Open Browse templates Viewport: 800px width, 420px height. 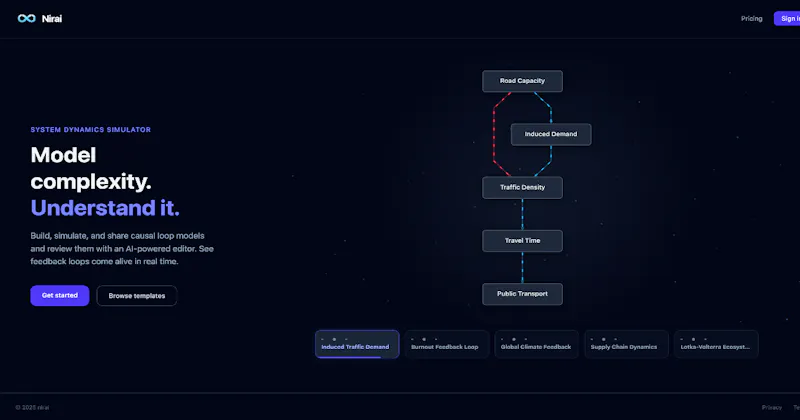(137, 295)
